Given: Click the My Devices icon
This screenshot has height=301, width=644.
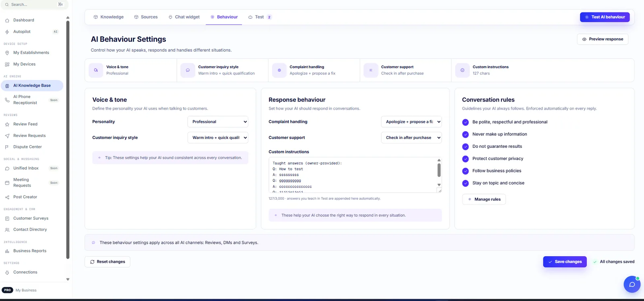Looking at the screenshot, I should [x=7, y=64].
